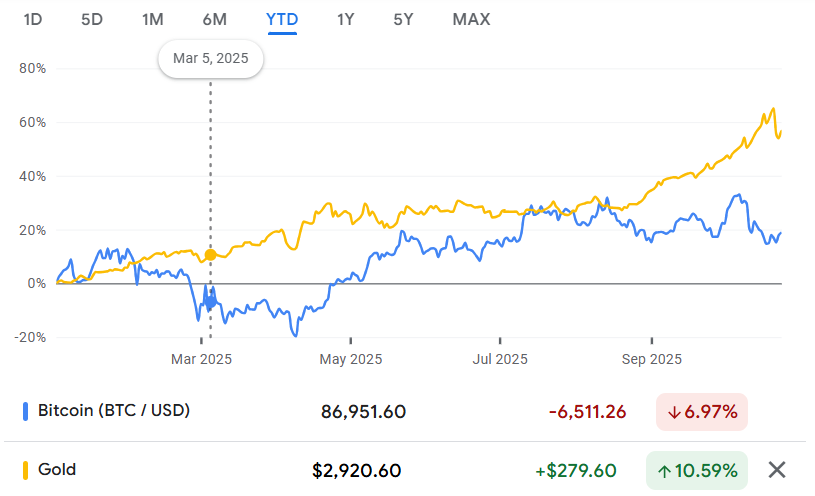Click the Bitcoin price 86,951.60
815x496 pixels.
(x=364, y=411)
